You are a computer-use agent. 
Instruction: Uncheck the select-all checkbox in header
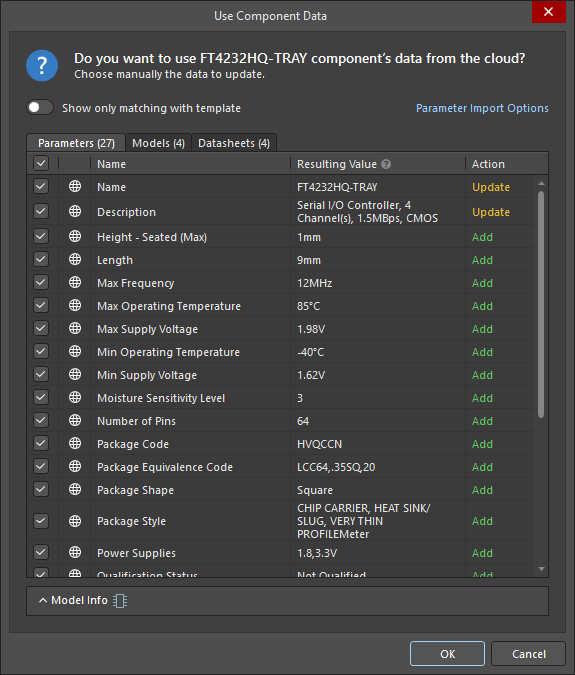tap(41, 164)
